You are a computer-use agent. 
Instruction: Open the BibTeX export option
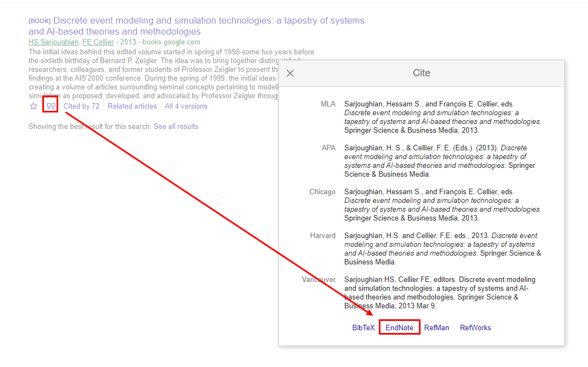pyautogui.click(x=363, y=327)
